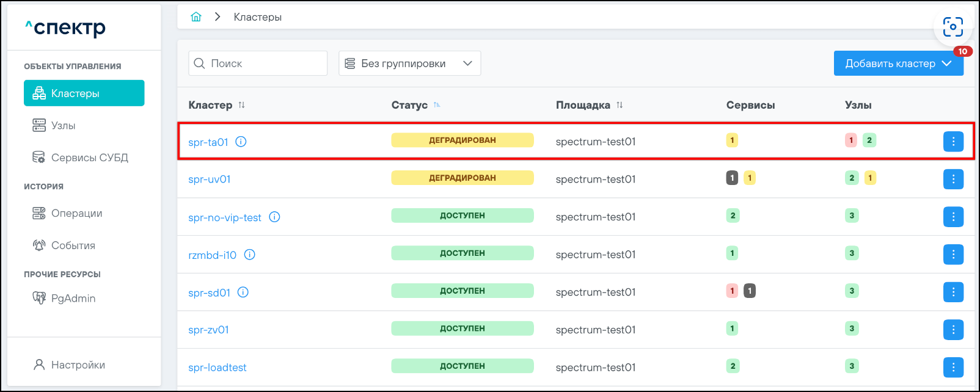Image resolution: width=980 pixels, height=392 pixels.
Task: Open actions dropdown for spr-loadtest row
Action: (x=953, y=368)
